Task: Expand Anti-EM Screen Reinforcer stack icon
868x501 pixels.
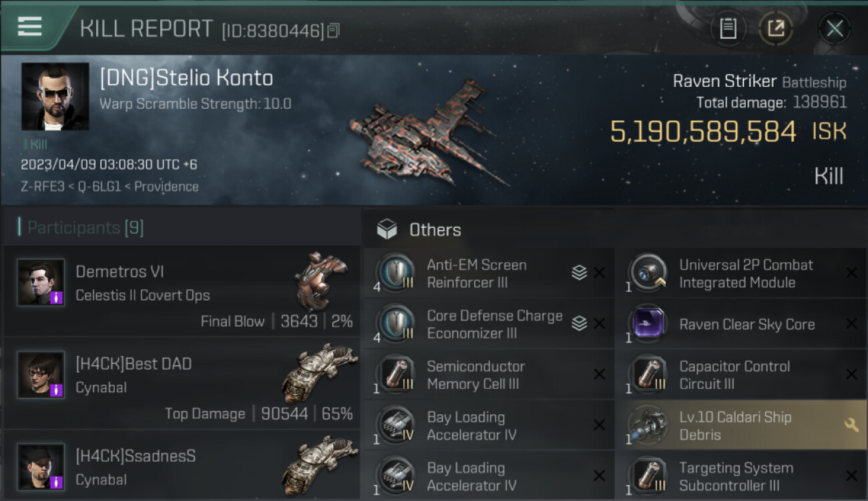Action: pos(579,273)
